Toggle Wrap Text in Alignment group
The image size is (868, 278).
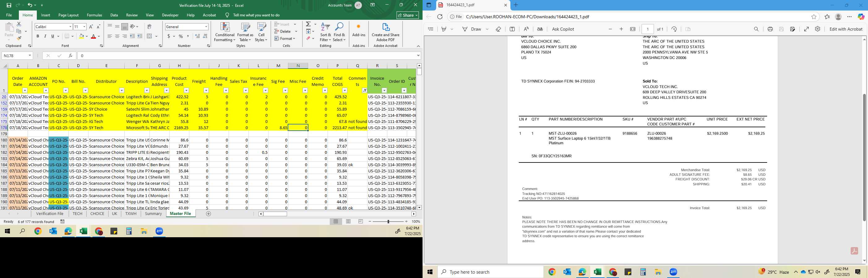(x=149, y=27)
